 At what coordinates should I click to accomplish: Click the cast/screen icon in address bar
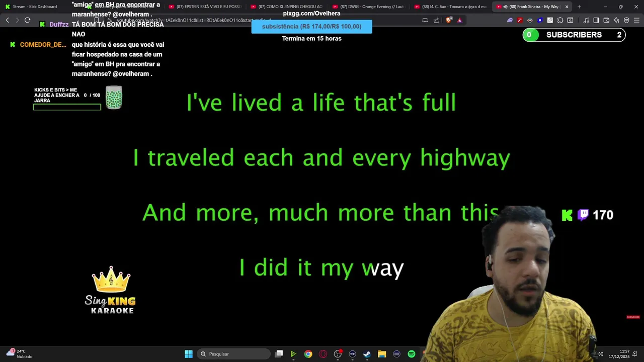click(425, 20)
